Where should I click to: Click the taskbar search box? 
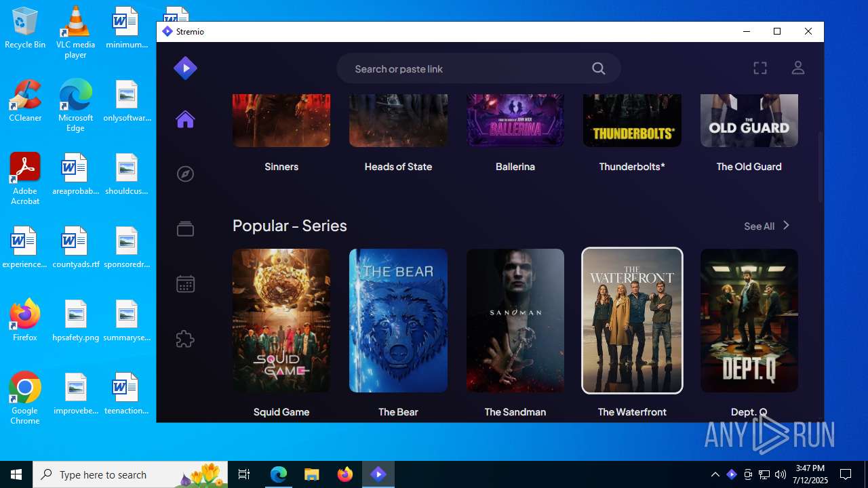click(132, 474)
